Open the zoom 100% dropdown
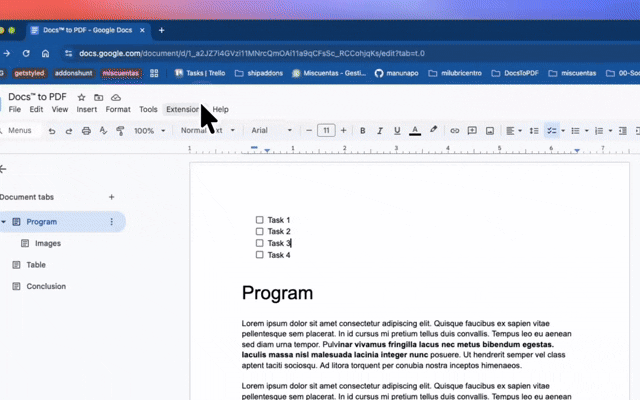The width and height of the screenshot is (640, 400). 149,131
